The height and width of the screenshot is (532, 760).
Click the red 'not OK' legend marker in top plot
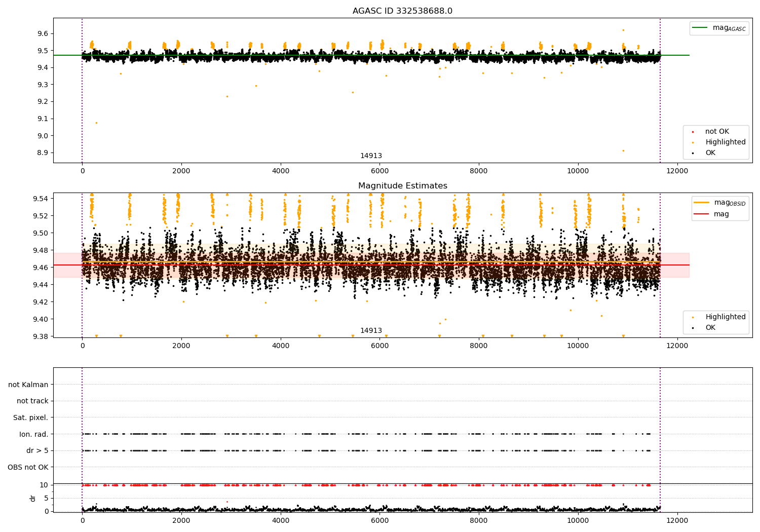click(693, 132)
